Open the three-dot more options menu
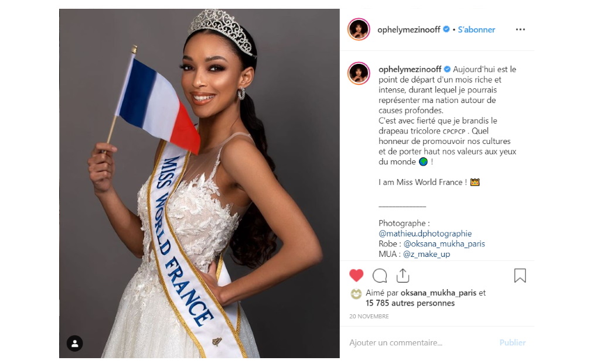 [520, 29]
